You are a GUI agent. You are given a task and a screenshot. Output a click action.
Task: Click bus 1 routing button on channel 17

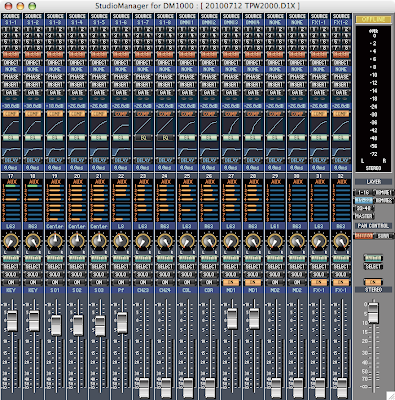[x=7, y=29]
